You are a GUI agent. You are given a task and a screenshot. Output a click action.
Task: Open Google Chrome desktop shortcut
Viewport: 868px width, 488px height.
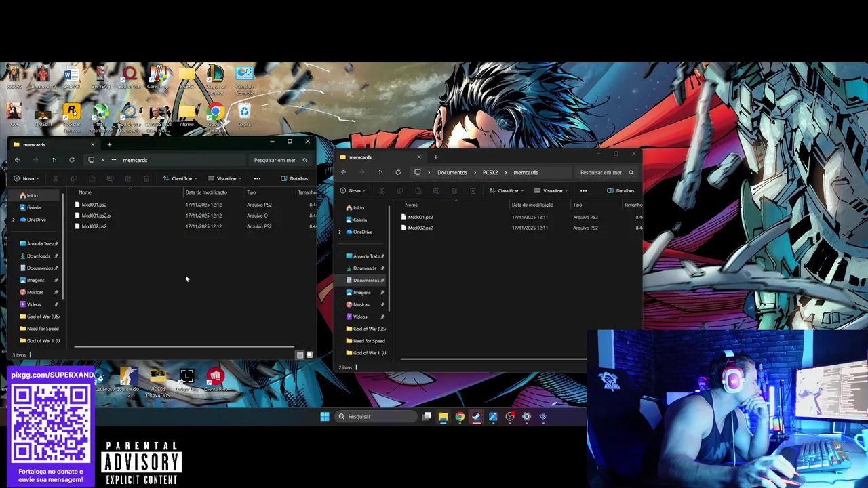click(x=216, y=116)
